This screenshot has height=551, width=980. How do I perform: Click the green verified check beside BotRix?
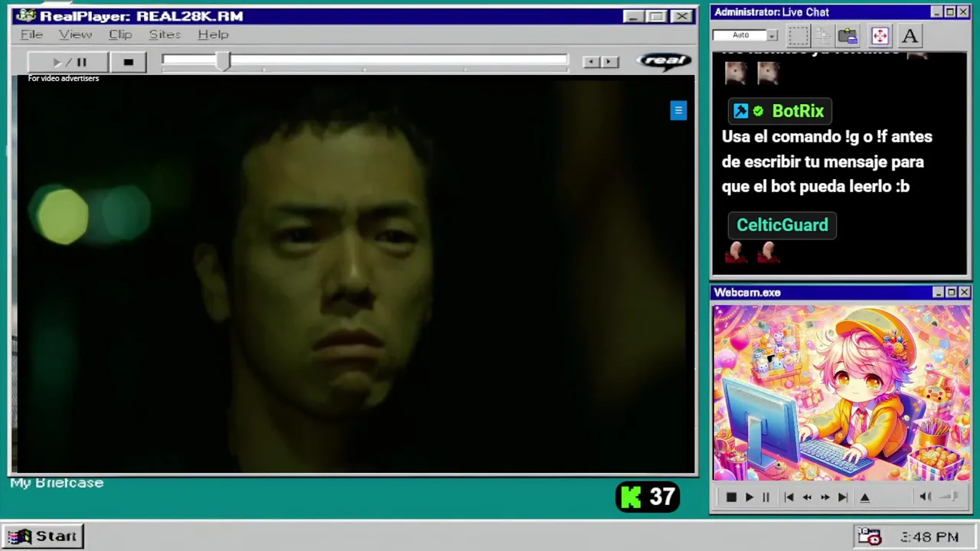[x=758, y=111]
